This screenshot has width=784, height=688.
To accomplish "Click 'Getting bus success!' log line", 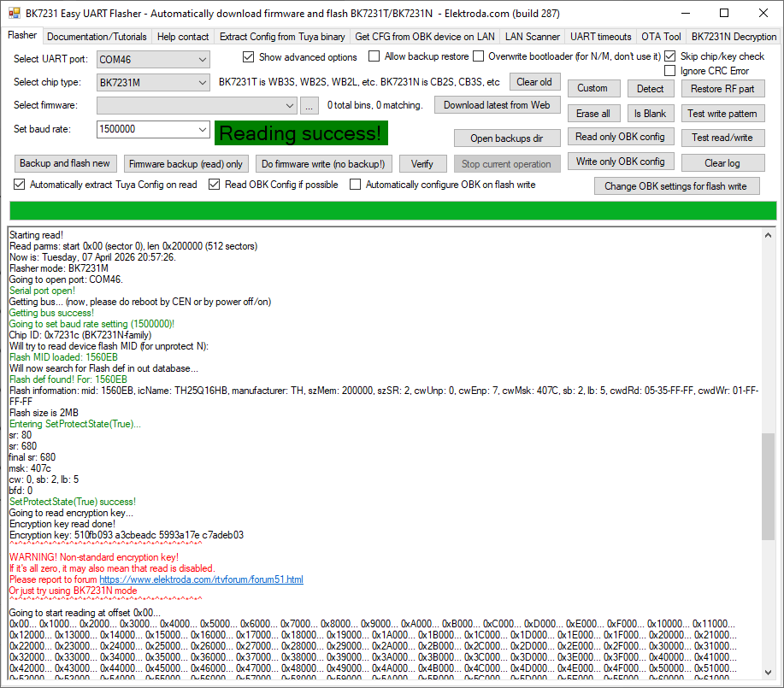I will (51, 313).
